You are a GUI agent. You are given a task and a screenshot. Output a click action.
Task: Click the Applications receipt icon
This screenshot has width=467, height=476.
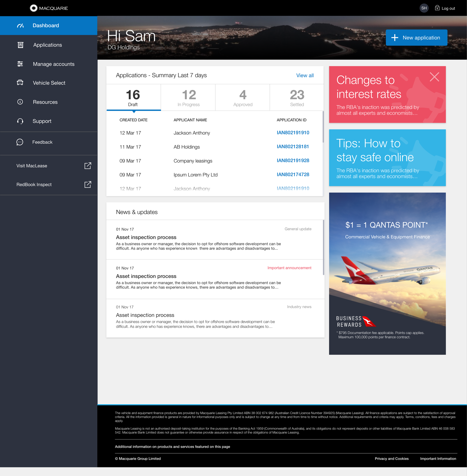coord(20,45)
